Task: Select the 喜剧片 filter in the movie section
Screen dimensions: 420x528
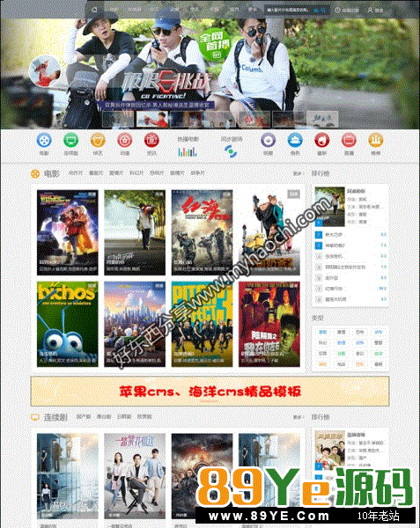Action: 96,173
